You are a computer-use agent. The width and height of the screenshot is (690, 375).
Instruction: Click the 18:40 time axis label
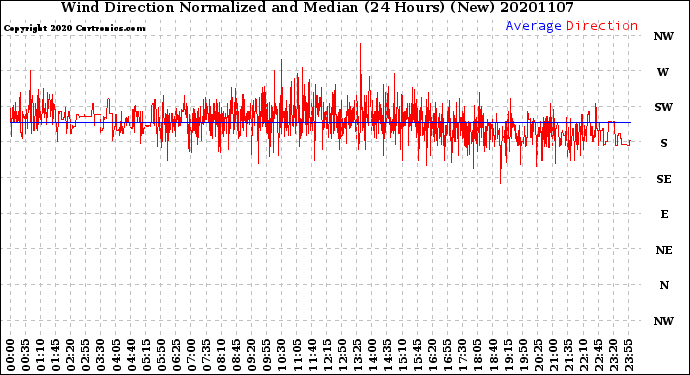(x=493, y=355)
